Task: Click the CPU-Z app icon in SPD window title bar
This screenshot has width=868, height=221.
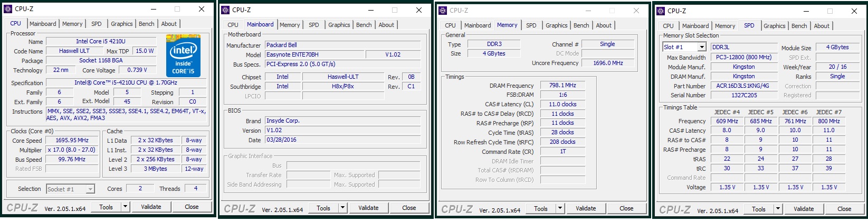Action: [661, 11]
